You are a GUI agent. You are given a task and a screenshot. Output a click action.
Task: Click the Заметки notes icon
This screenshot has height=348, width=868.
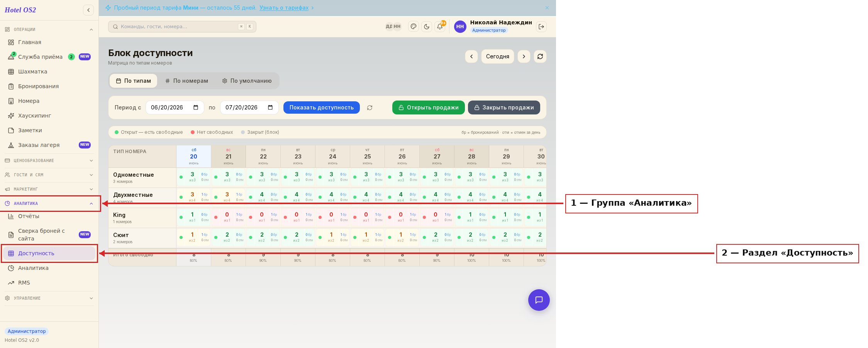click(11, 130)
